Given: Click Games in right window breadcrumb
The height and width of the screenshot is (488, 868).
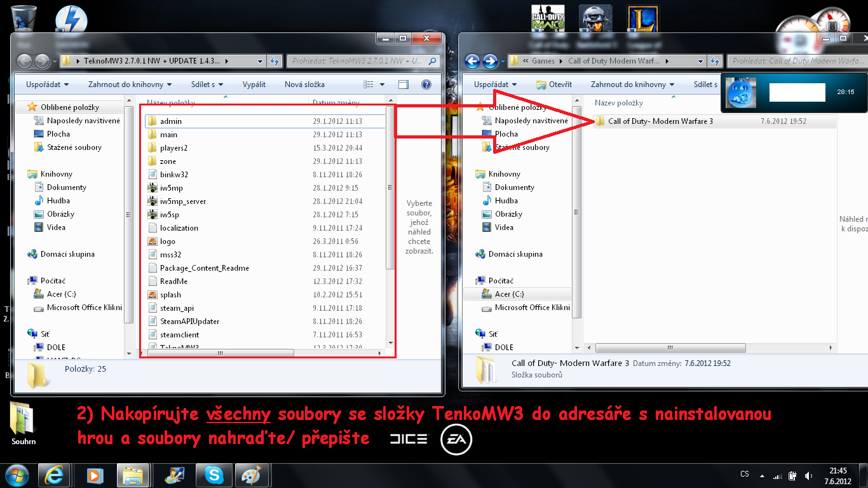Looking at the screenshot, I should tap(543, 61).
